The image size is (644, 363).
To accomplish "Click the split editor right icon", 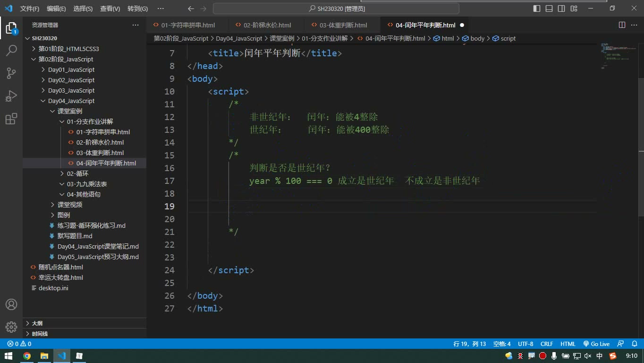I will (x=622, y=25).
